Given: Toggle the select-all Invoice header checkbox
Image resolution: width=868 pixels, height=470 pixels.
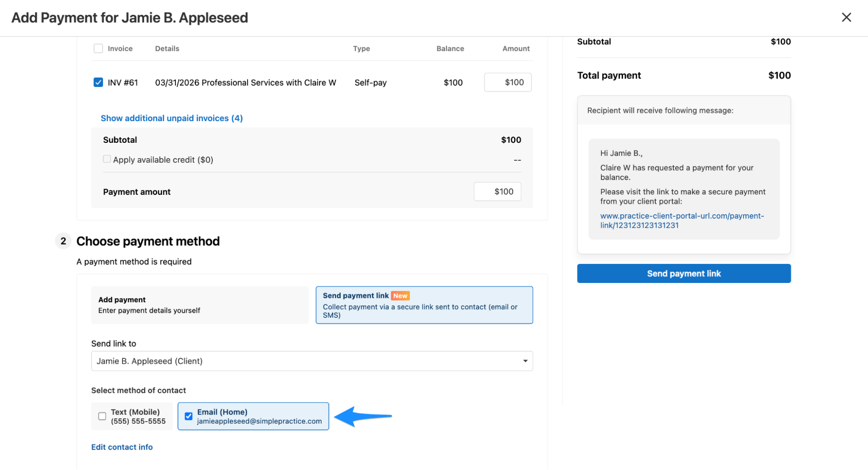Looking at the screenshot, I should 99,49.
